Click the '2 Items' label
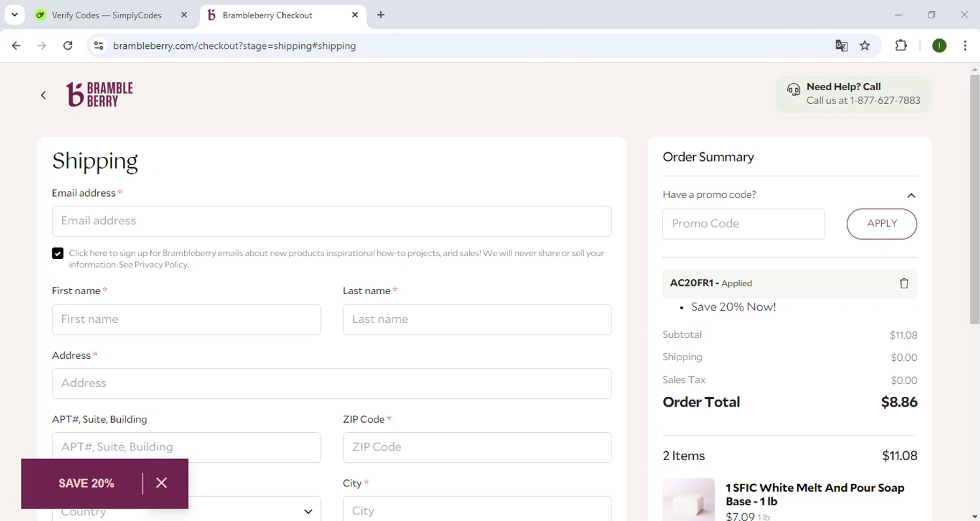Image resolution: width=980 pixels, height=521 pixels. pos(683,456)
